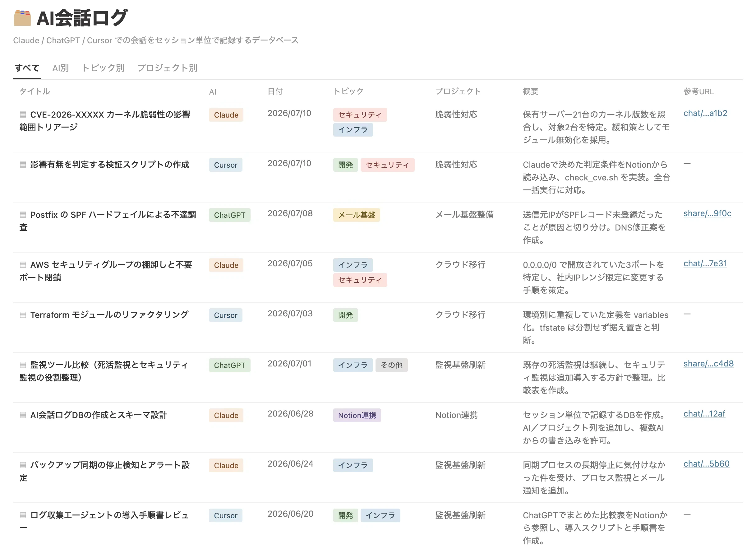Open page icon of ログ収集エージェント row
Image resolution: width=756 pixels, height=545 pixels.
[23, 515]
